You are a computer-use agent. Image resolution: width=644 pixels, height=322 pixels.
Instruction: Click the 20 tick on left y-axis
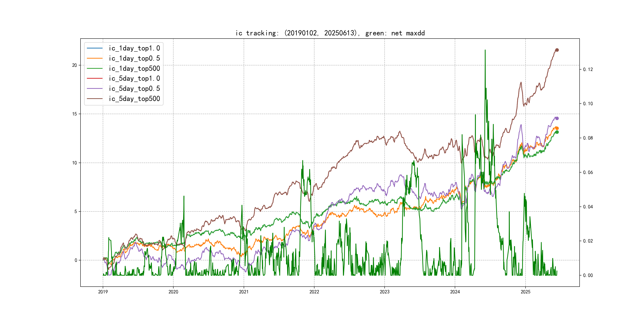(75, 65)
